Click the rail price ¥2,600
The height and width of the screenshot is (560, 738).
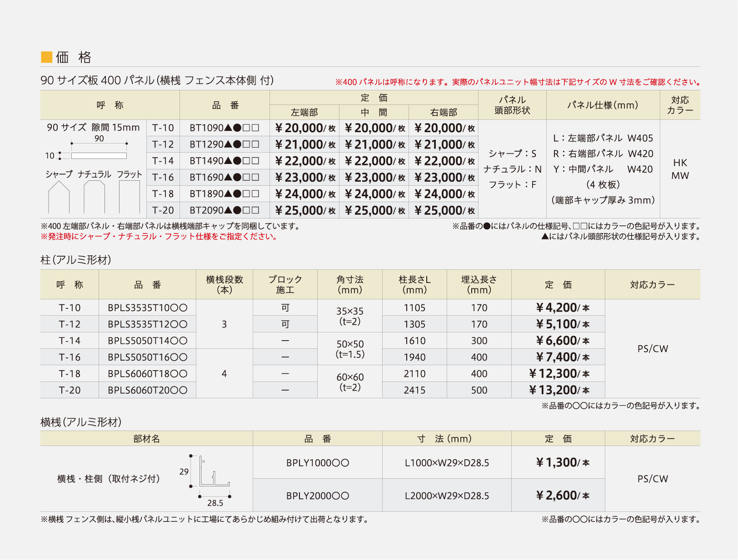[x=563, y=496]
